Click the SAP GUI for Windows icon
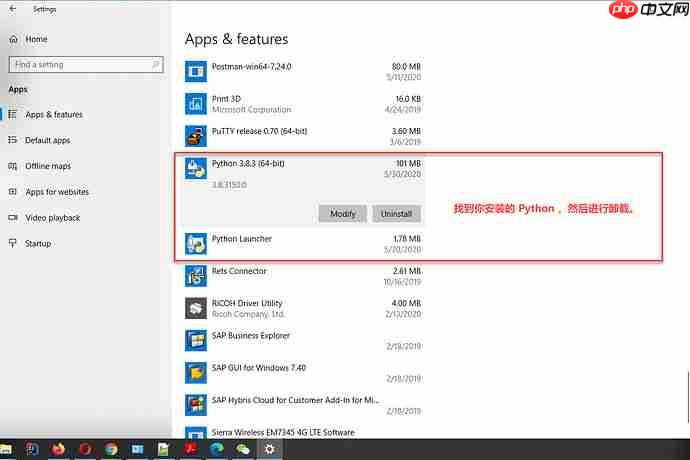The image size is (690, 460). 196,372
